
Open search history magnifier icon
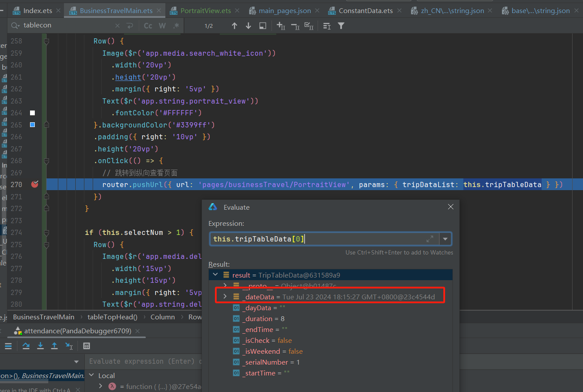[x=15, y=26]
